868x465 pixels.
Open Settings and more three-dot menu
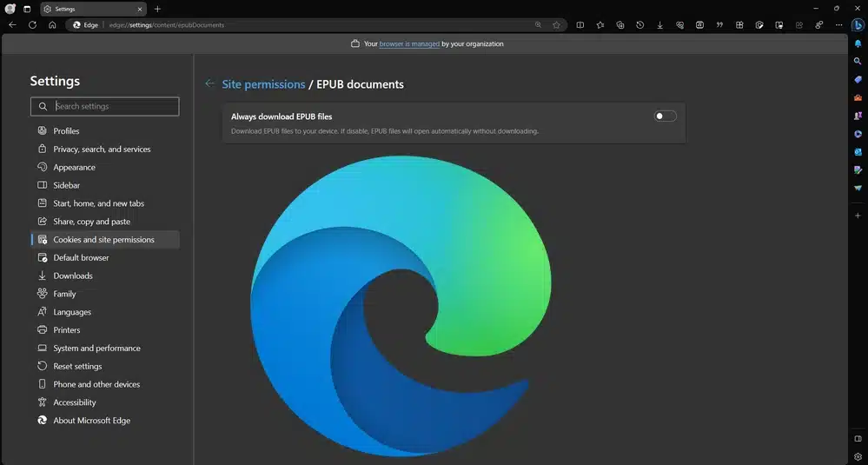[x=838, y=25]
